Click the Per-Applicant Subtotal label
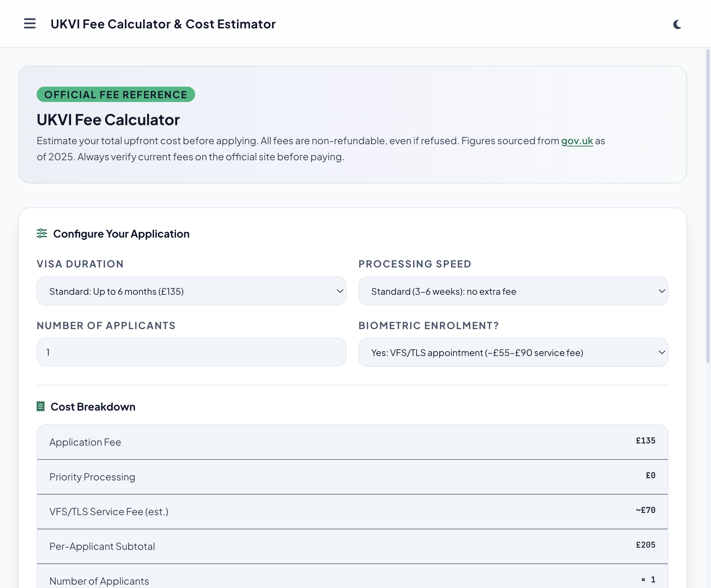The image size is (711, 588). (x=102, y=547)
